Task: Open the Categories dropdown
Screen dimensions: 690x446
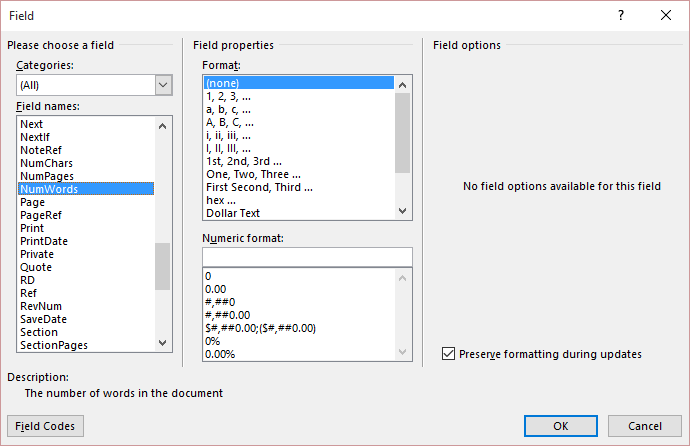Action: pyautogui.click(x=164, y=85)
